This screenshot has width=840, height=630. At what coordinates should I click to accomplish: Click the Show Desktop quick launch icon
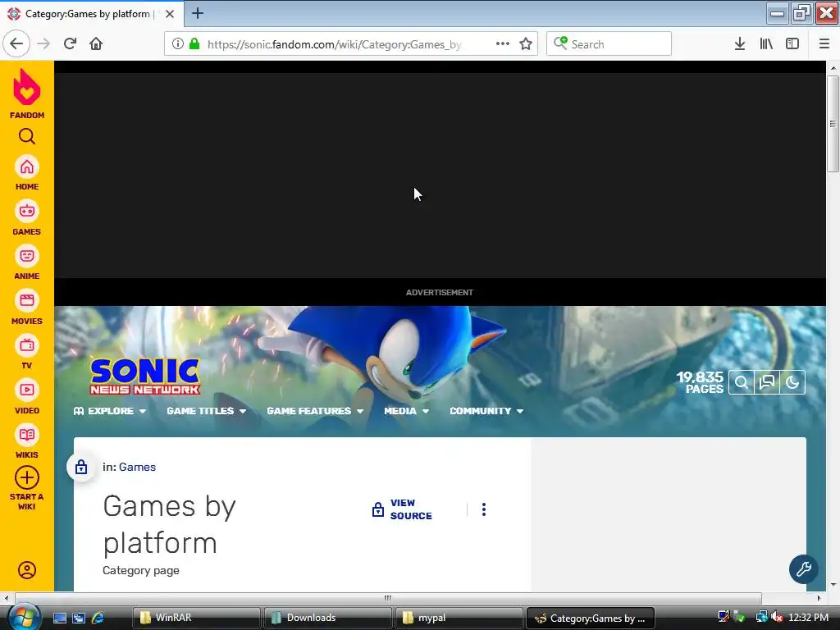point(59,618)
